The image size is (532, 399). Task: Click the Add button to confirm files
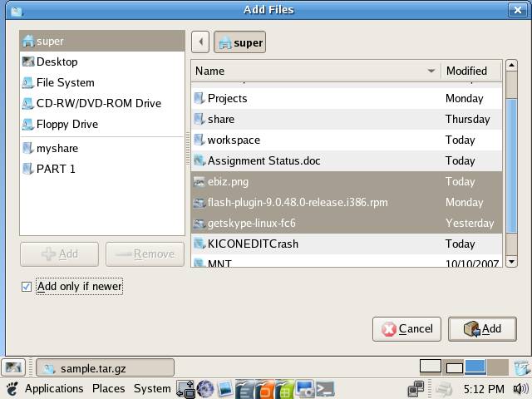click(x=482, y=328)
